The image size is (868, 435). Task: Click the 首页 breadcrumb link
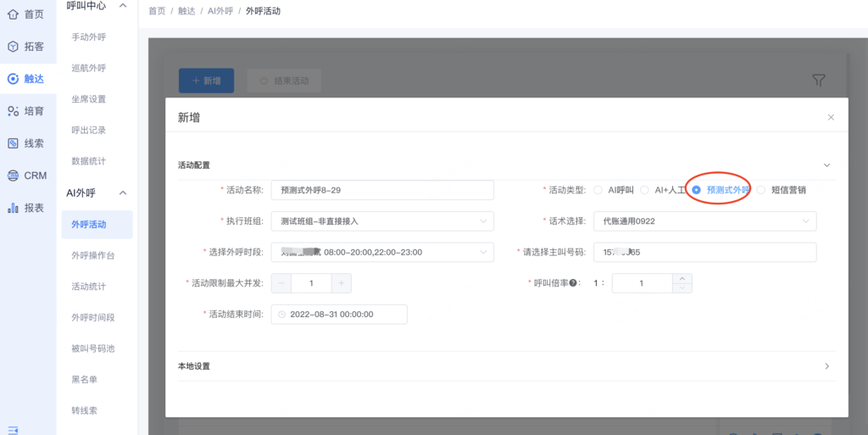(157, 11)
